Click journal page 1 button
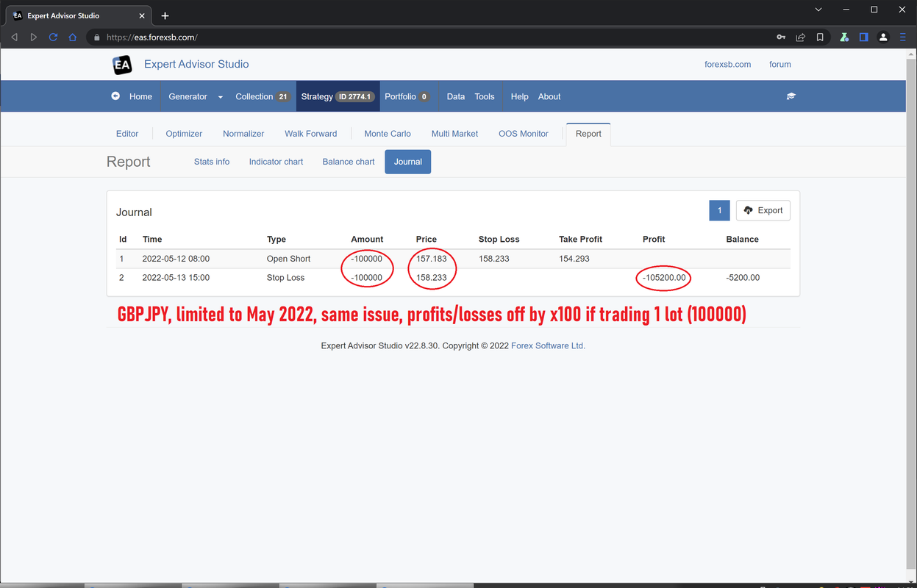Screen dimensions: 917x588 [719, 210]
